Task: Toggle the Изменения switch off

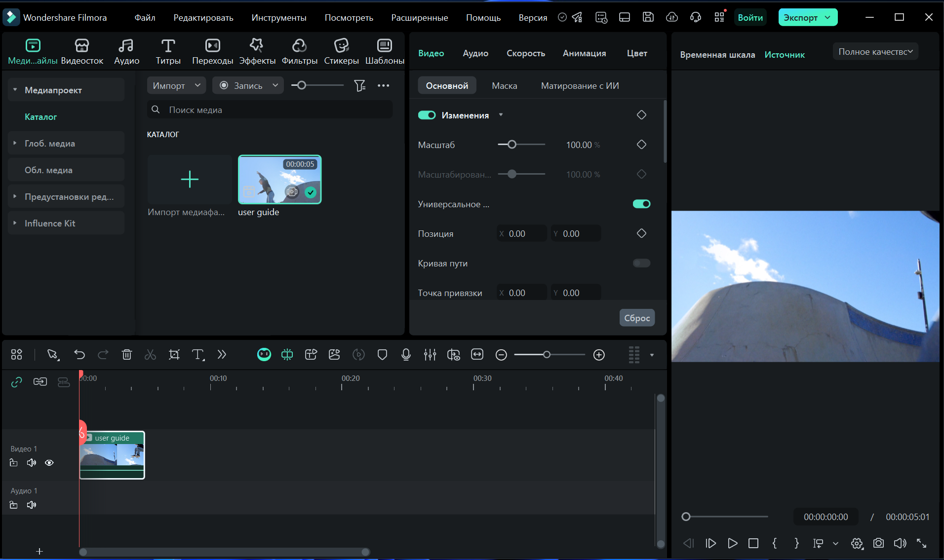Action: click(427, 115)
